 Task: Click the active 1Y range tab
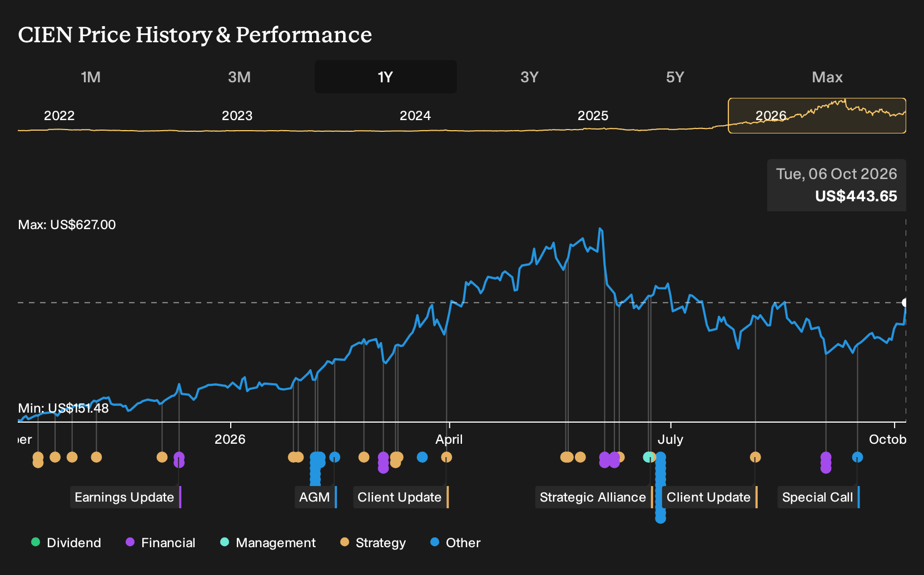pyautogui.click(x=385, y=77)
